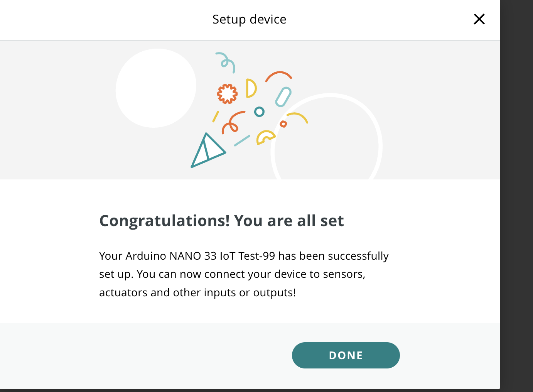The width and height of the screenshot is (533, 392).
Task: Click the "Congratulations! You are all set" heading
Action: (x=221, y=221)
